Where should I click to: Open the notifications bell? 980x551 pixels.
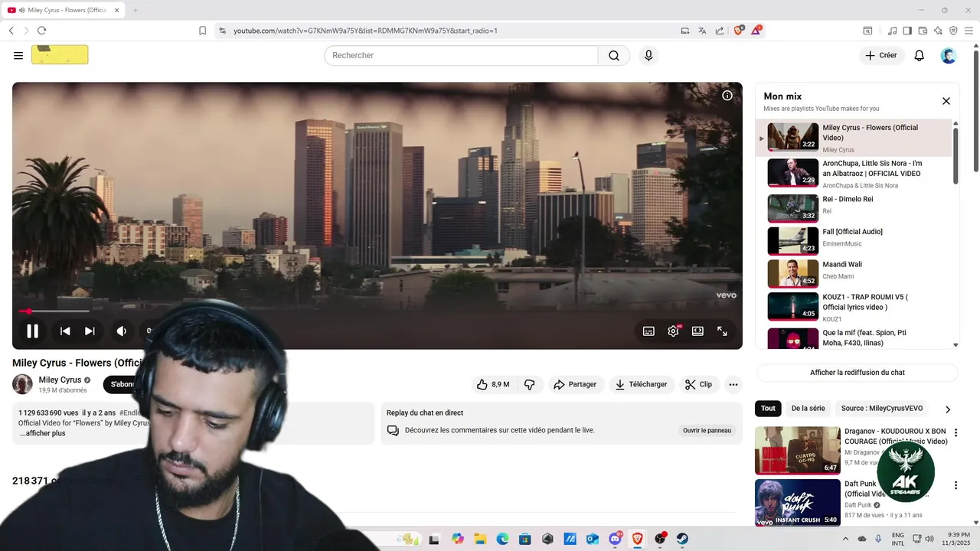(920, 55)
